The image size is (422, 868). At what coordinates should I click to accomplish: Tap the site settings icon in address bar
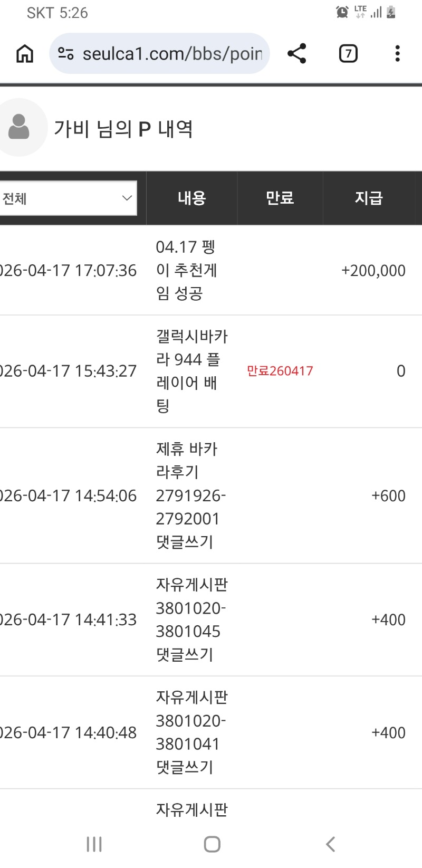click(66, 53)
